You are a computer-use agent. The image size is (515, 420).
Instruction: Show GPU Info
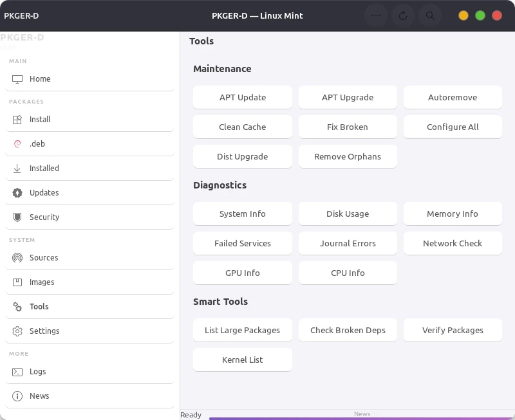click(x=243, y=273)
